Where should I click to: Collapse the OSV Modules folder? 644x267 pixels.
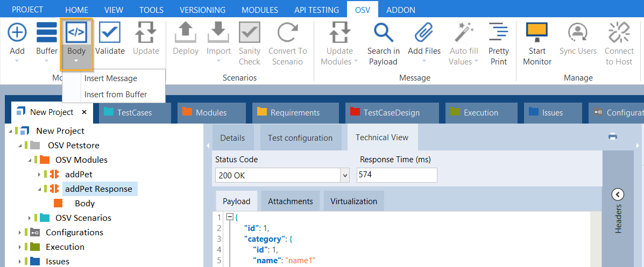pyautogui.click(x=30, y=160)
